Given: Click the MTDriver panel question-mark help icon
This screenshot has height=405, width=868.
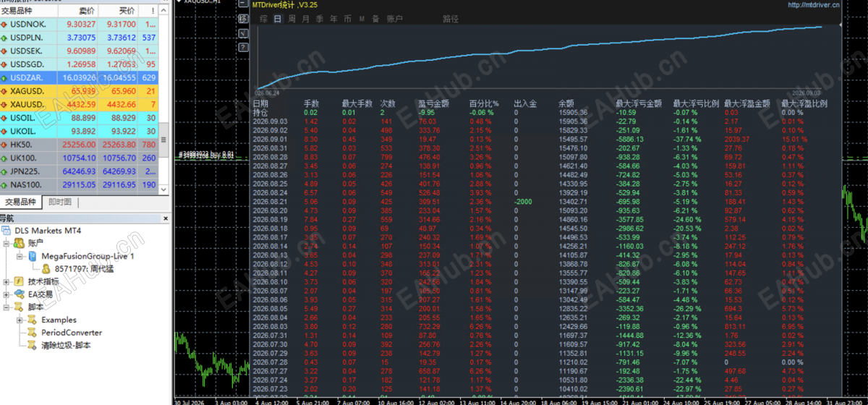Looking at the screenshot, I should [243, 47].
